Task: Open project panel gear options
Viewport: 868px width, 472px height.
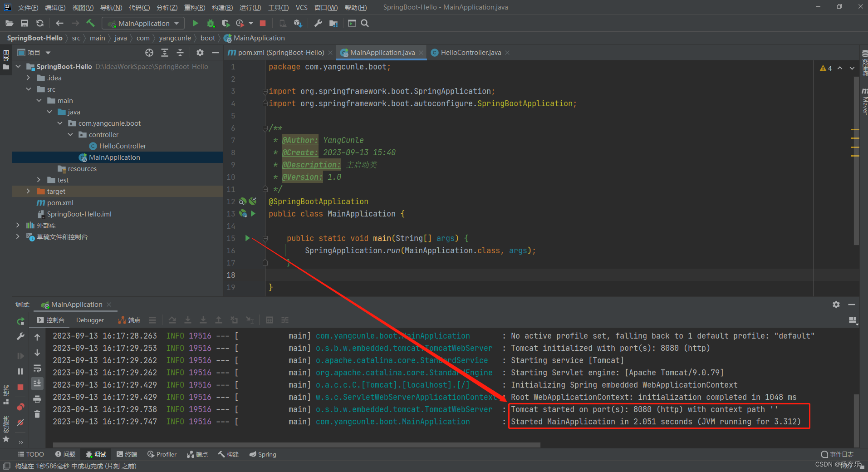Action: click(x=200, y=53)
